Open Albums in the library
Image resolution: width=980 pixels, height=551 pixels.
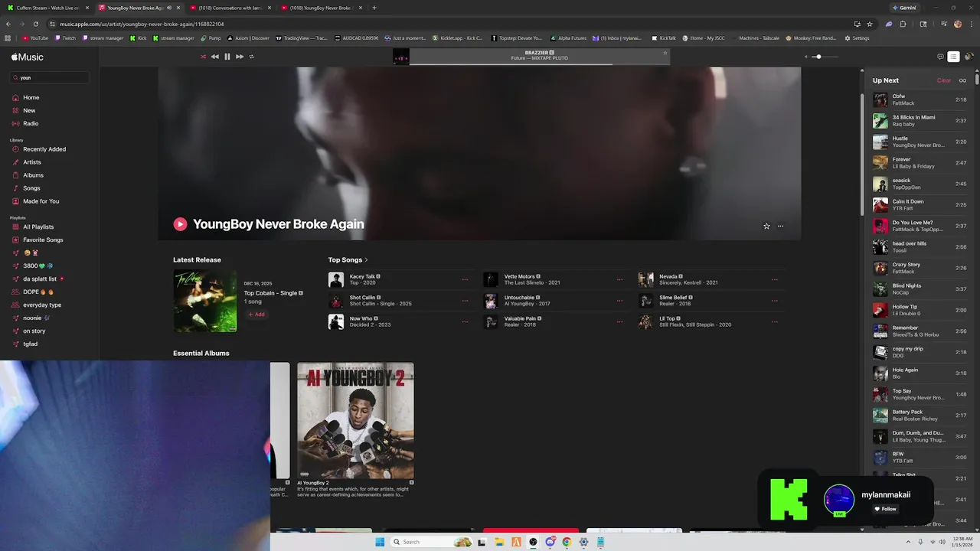click(x=33, y=175)
